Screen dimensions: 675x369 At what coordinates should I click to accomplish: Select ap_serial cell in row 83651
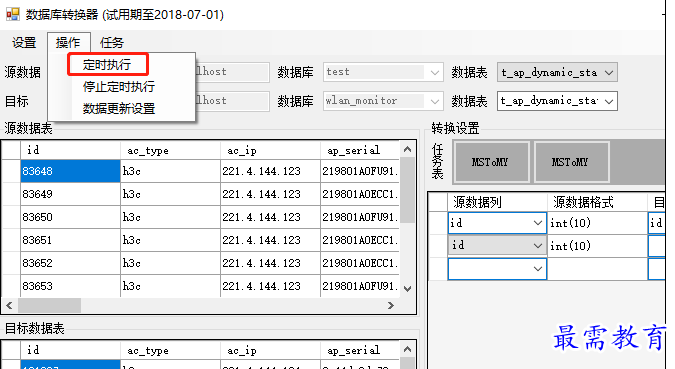(x=360, y=240)
